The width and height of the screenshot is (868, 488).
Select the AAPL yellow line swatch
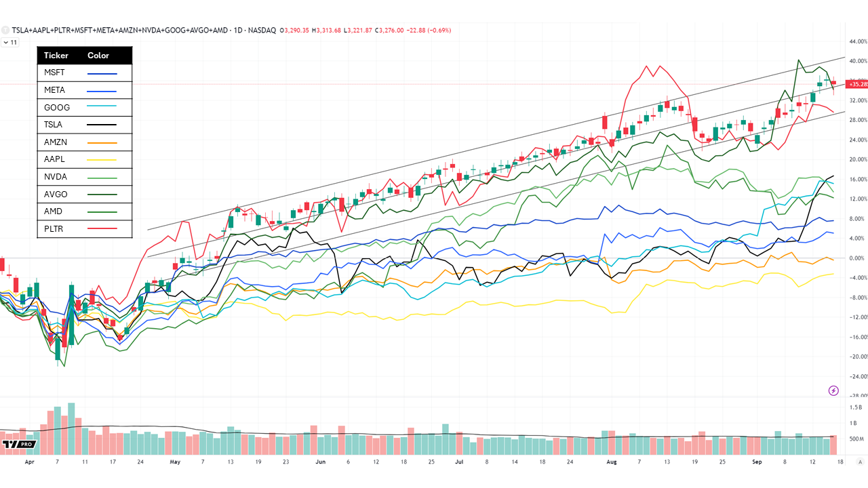tap(102, 160)
